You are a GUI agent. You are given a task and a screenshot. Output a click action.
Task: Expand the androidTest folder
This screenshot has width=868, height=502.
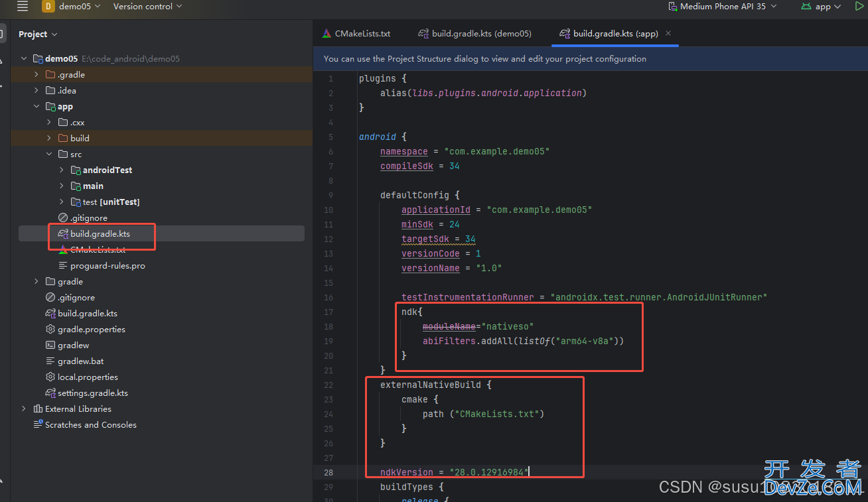coord(62,170)
